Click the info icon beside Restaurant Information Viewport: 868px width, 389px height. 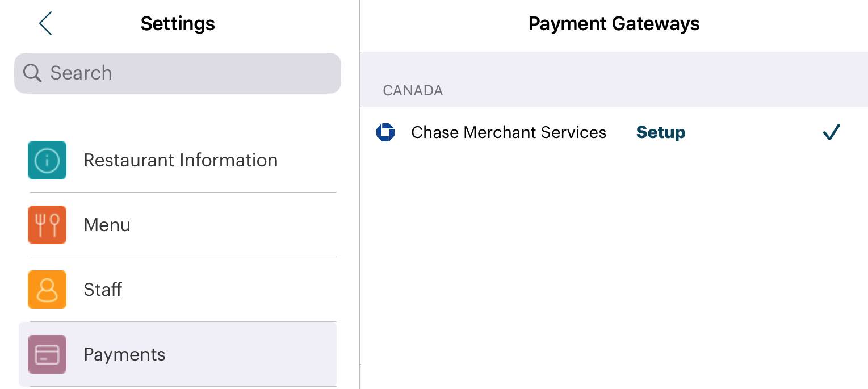47,160
